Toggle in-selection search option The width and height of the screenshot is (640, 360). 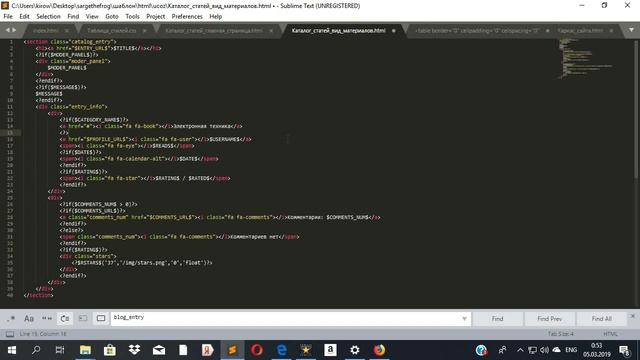coord(83,318)
